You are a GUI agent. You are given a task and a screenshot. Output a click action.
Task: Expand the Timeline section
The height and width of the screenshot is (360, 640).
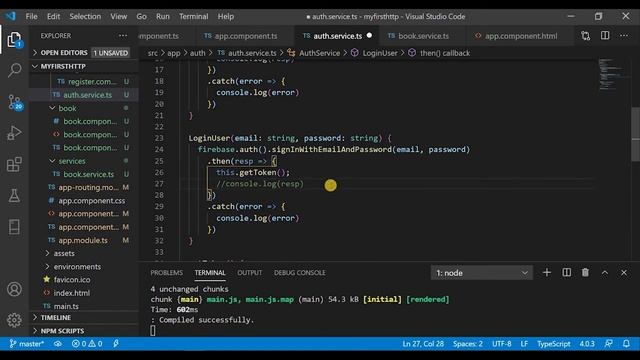coord(84,318)
